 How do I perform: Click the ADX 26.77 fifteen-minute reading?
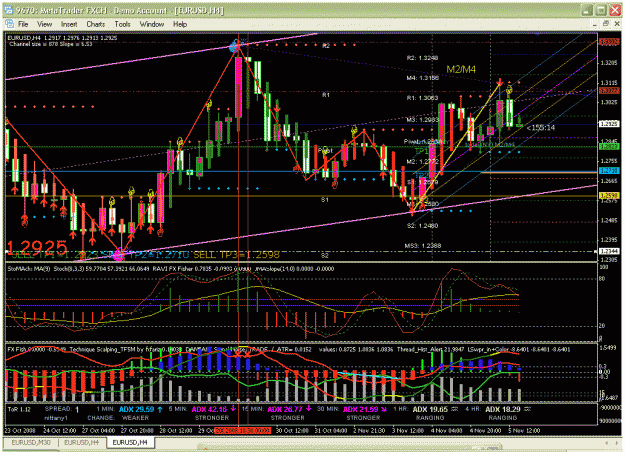click(285, 409)
